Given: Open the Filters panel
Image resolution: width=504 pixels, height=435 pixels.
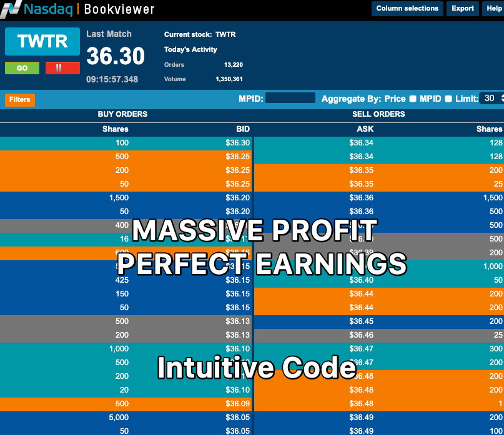Looking at the screenshot, I should [19, 100].
